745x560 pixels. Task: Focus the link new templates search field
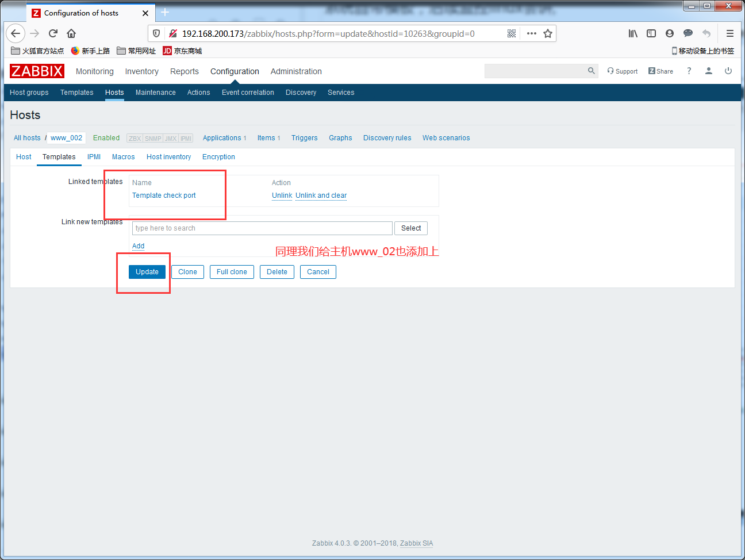tap(262, 228)
